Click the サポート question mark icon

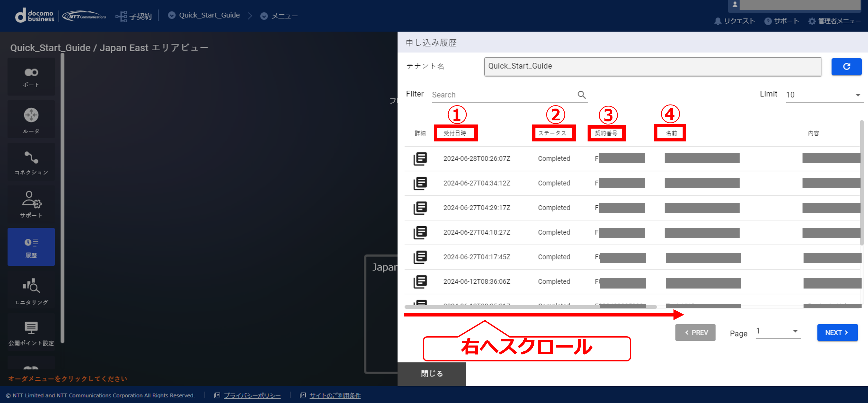[768, 21]
